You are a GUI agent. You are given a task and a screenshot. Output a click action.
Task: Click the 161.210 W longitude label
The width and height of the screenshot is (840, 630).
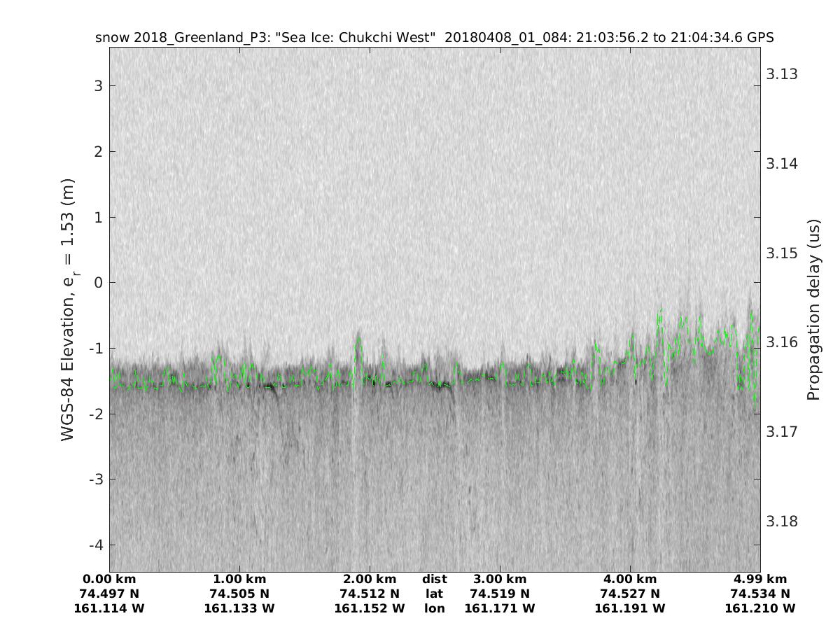pos(760,609)
